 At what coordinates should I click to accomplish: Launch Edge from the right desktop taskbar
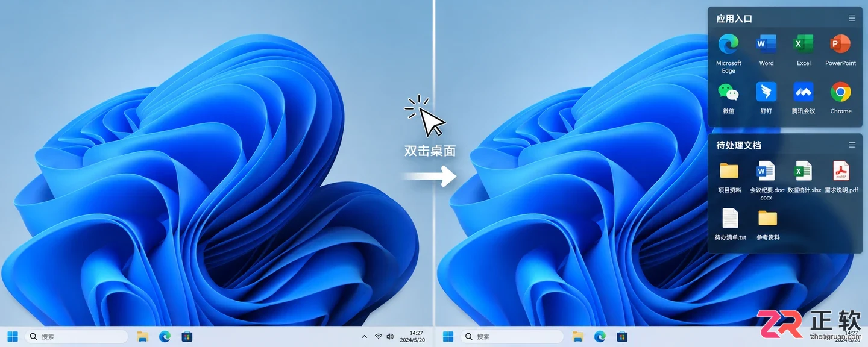pyautogui.click(x=600, y=336)
